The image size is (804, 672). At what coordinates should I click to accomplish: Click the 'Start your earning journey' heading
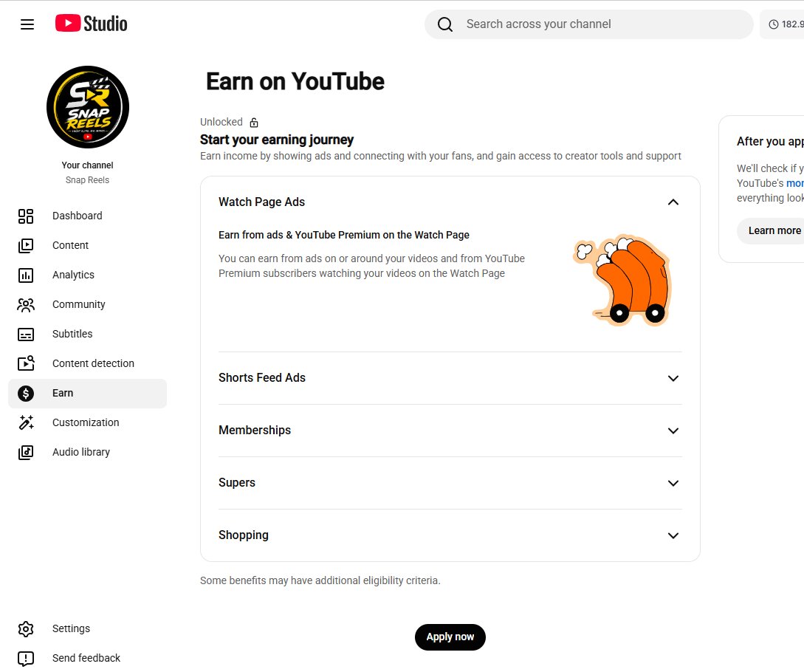[x=277, y=140]
